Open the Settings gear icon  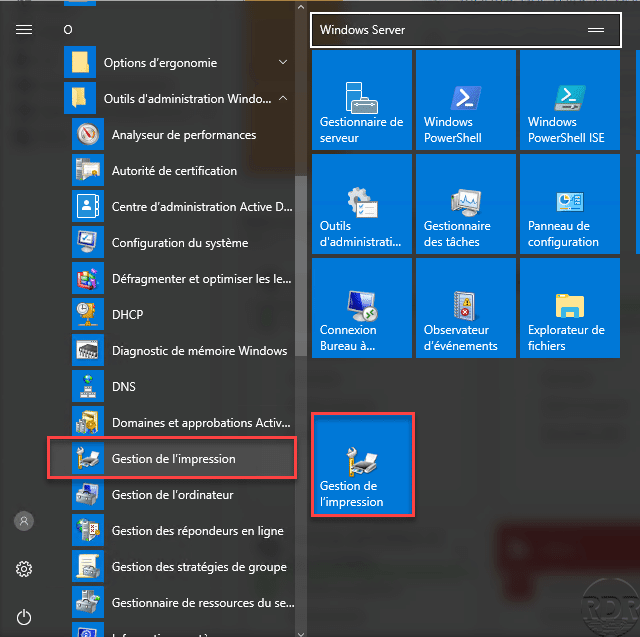coord(24,569)
